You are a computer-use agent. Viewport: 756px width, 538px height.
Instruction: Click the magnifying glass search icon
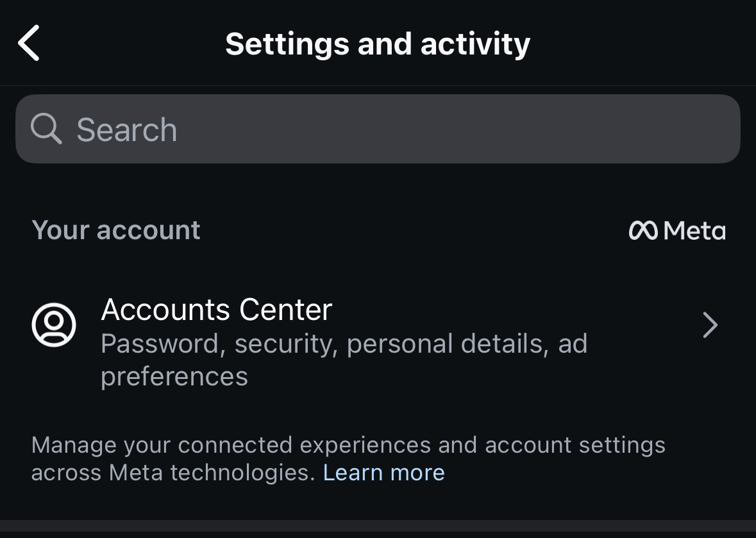pyautogui.click(x=46, y=129)
